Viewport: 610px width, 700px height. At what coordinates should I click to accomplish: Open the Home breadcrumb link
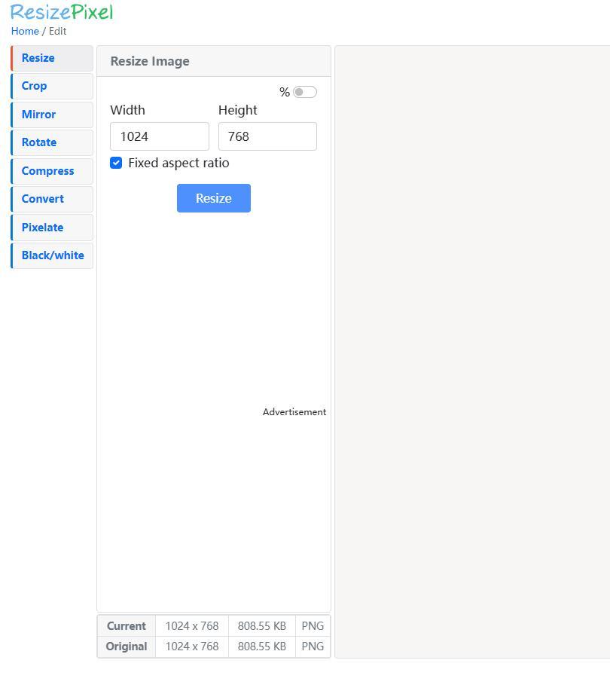(x=25, y=32)
